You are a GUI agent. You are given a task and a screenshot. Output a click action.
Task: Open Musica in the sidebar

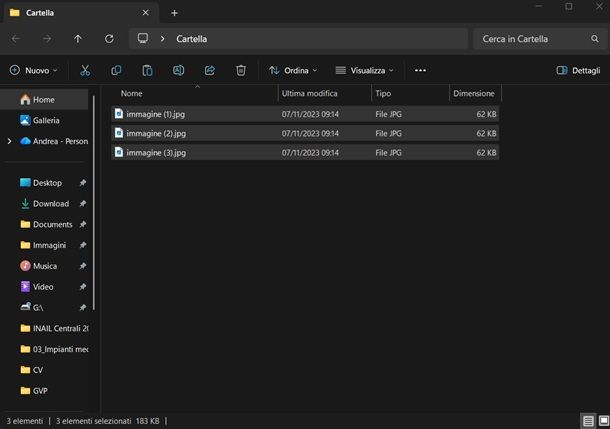coord(46,266)
